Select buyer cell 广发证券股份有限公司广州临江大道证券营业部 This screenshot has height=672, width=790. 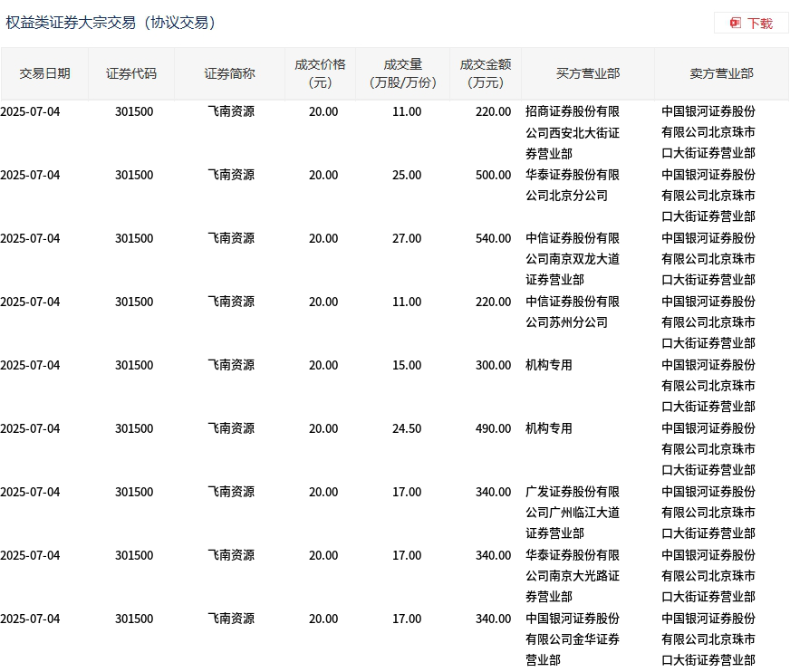coord(573,513)
